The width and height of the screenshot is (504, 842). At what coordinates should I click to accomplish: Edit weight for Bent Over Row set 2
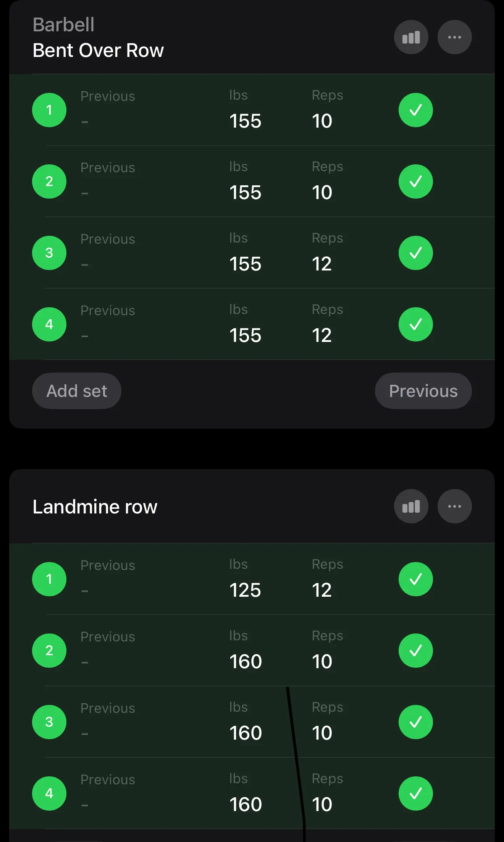[245, 193]
